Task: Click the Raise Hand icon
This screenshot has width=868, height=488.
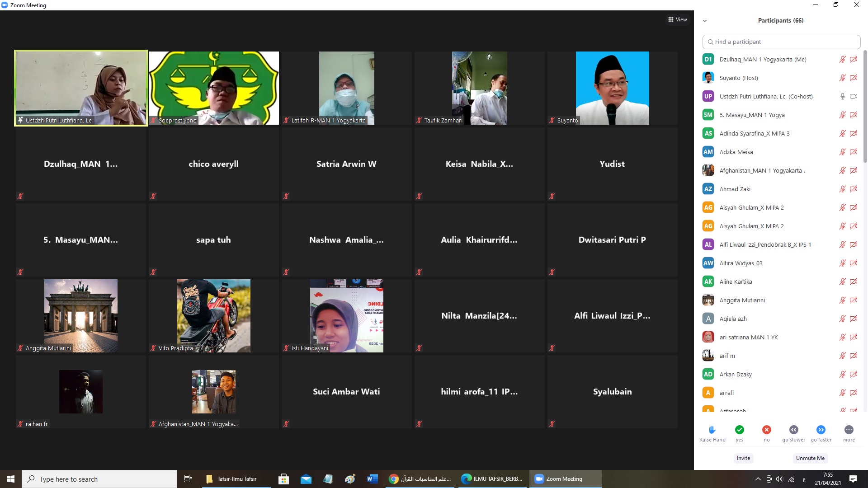Action: [712, 430]
